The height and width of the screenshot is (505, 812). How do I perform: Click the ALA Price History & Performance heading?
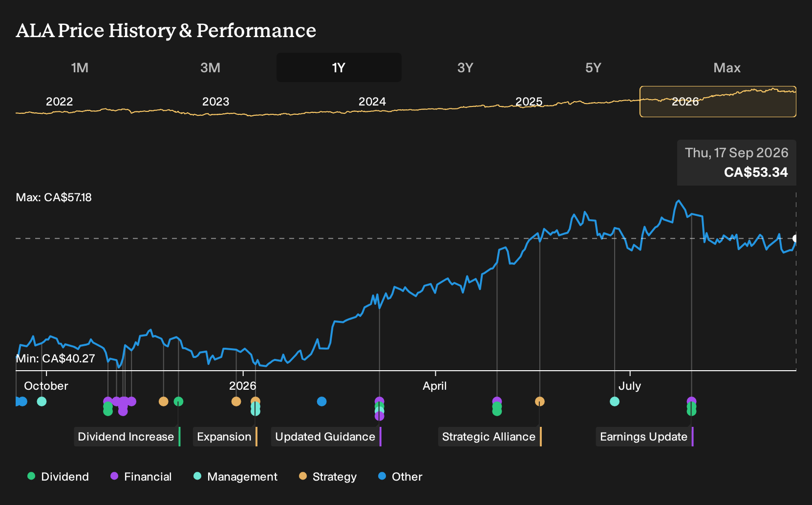click(x=166, y=30)
